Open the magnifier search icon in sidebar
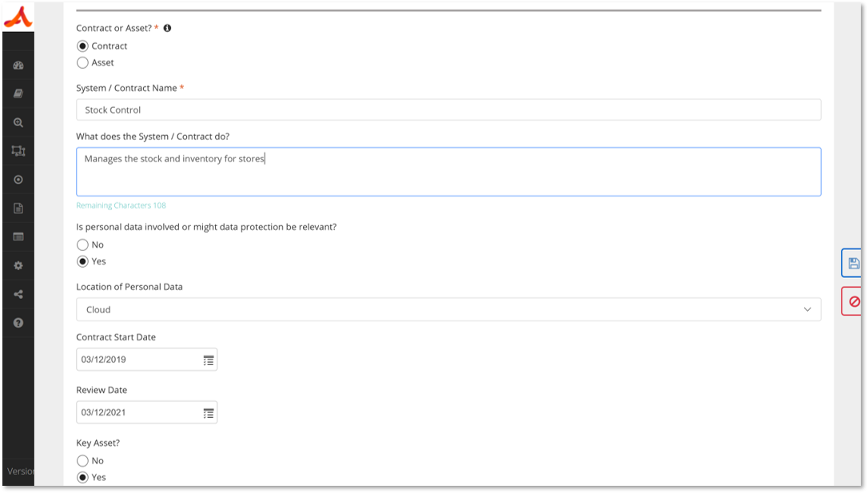This screenshot has height=493, width=868. pyautogui.click(x=18, y=123)
